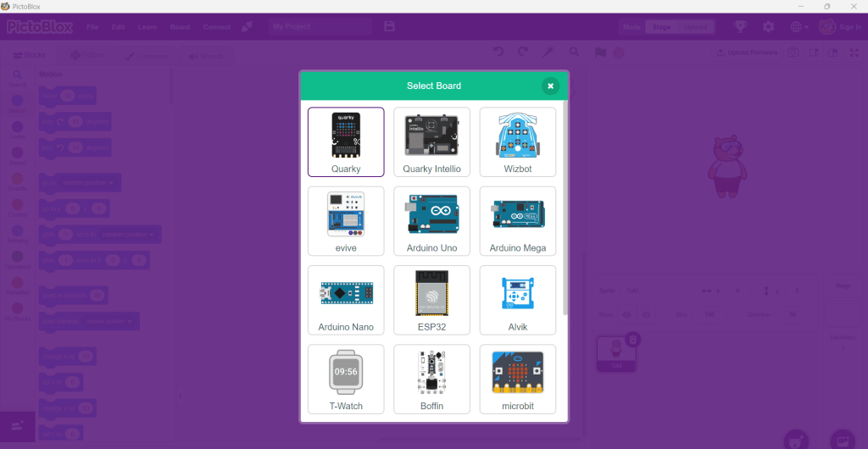Viewport: 868px width, 449px height.
Task: Choose the Arduino Uno board
Action: coord(431,220)
